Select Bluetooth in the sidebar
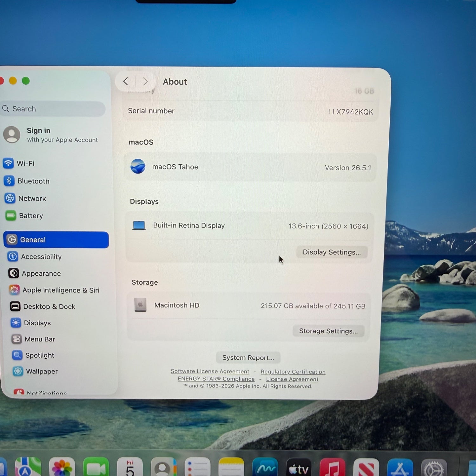The width and height of the screenshot is (476, 476). coord(55,181)
